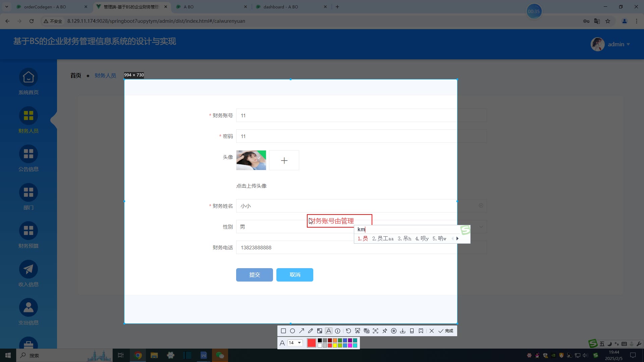Viewport: 644px width, 362px height.
Task: Select the numbered marker tool
Action: click(x=338, y=331)
